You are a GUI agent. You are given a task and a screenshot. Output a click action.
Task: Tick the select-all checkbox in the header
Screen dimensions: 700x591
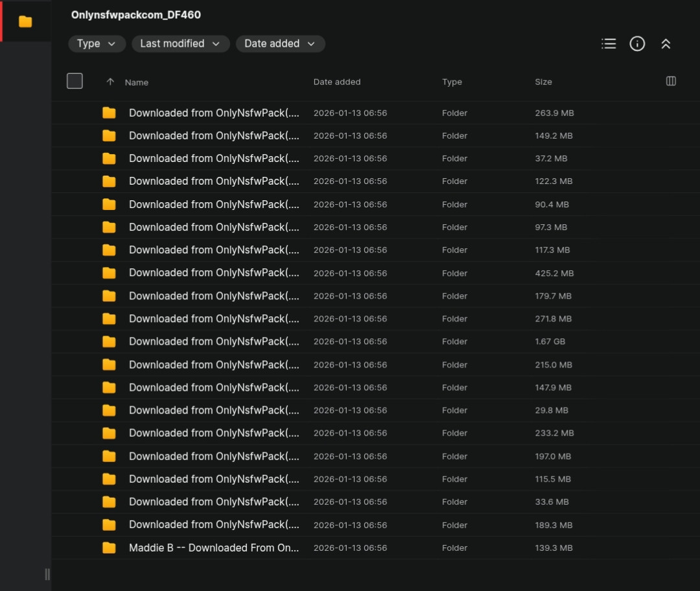coord(75,81)
